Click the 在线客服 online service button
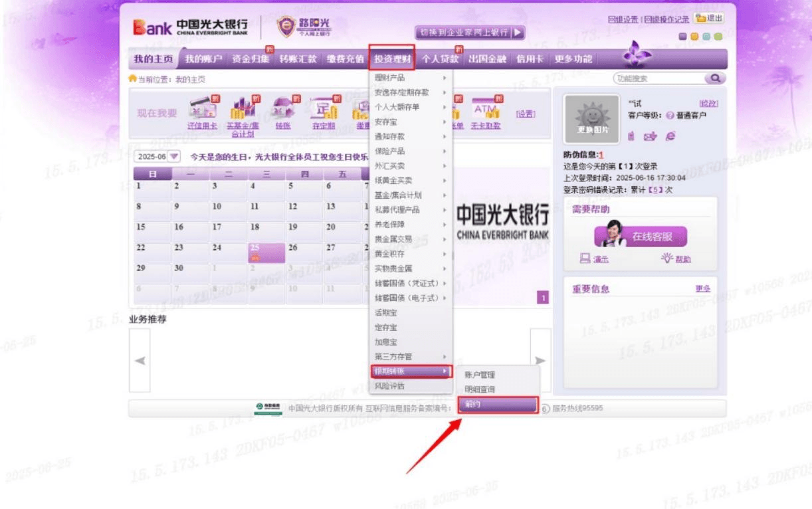This screenshot has width=812, height=509. pyautogui.click(x=641, y=237)
